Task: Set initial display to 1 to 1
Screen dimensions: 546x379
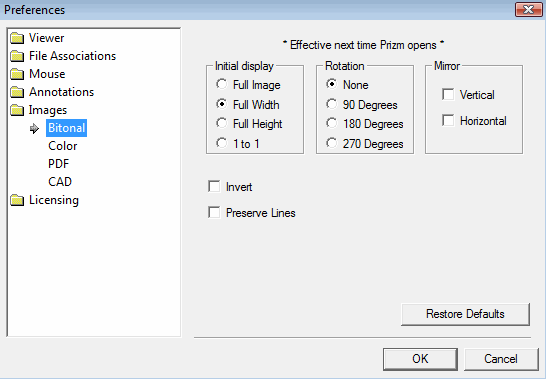Action: (238, 144)
